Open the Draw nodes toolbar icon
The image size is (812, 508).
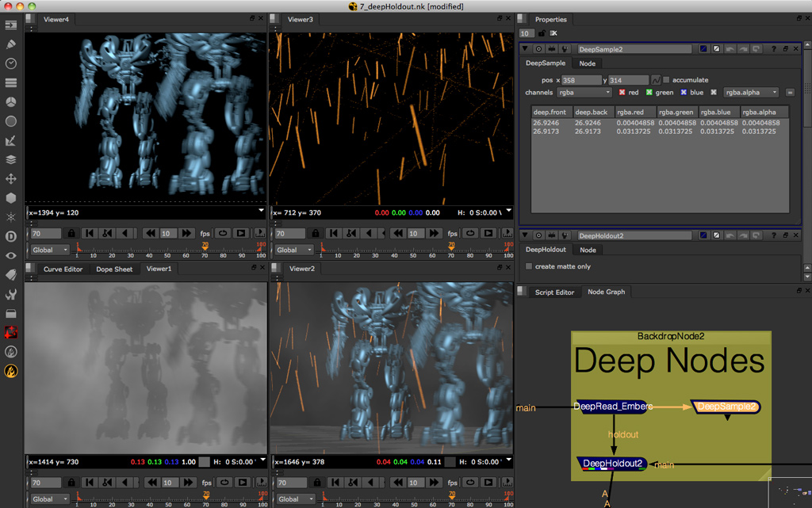pos(11,44)
